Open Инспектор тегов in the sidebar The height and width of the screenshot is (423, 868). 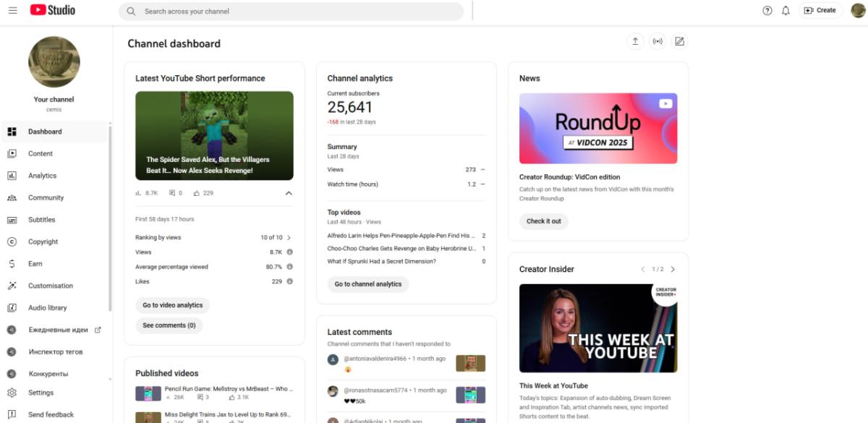point(56,352)
